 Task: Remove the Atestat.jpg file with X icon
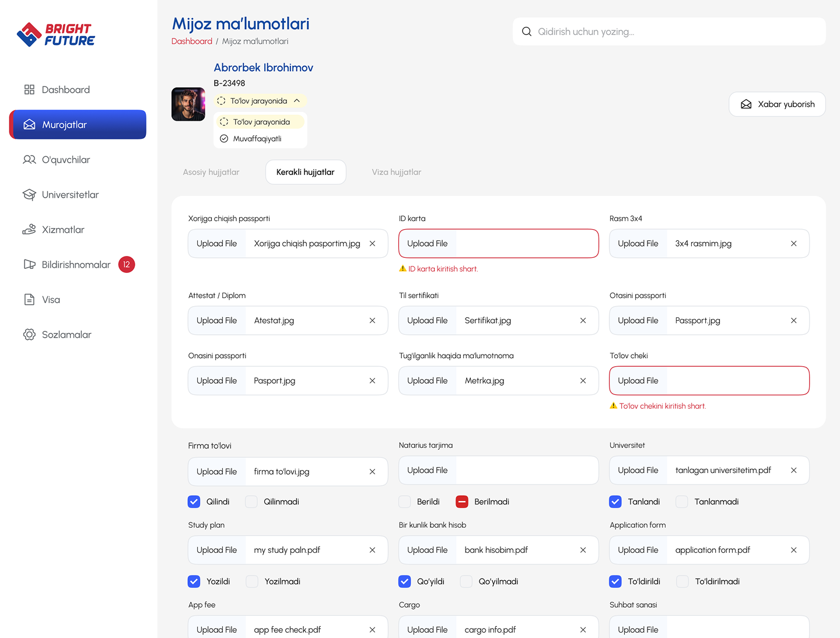pos(372,321)
